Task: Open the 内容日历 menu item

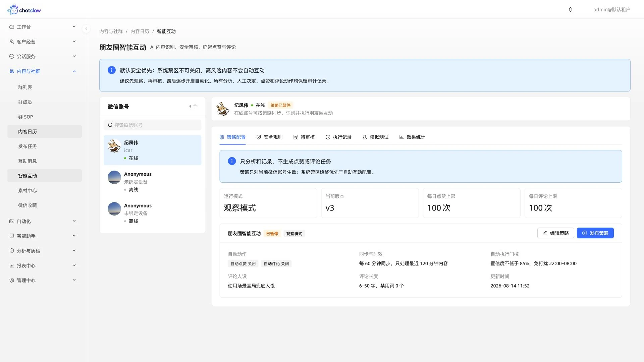Action: coord(45,131)
